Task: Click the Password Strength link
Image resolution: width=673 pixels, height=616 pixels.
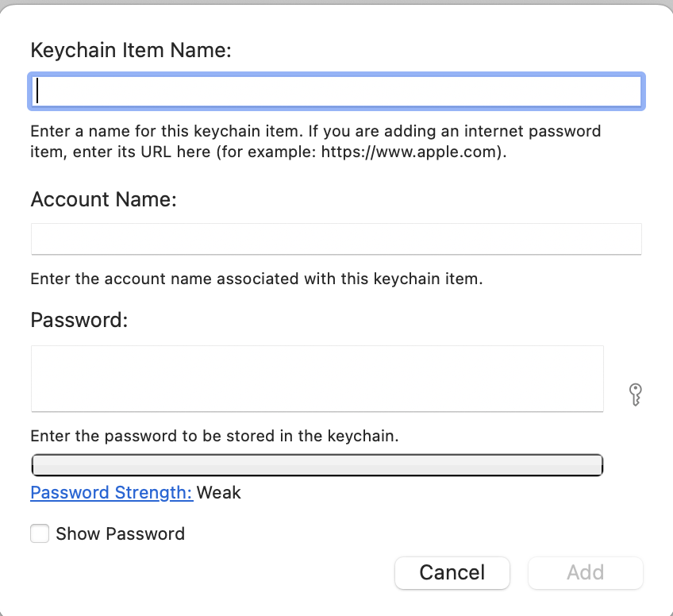Action: [x=111, y=493]
